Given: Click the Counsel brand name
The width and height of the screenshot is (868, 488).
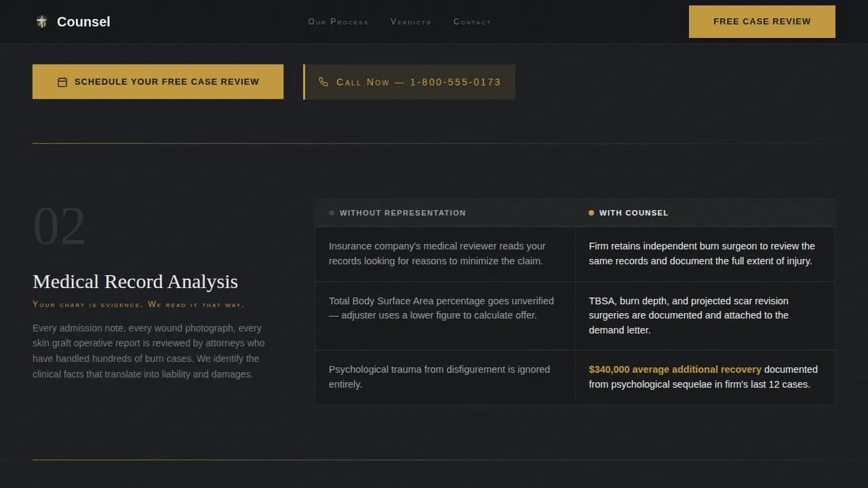Looking at the screenshot, I should (x=83, y=21).
